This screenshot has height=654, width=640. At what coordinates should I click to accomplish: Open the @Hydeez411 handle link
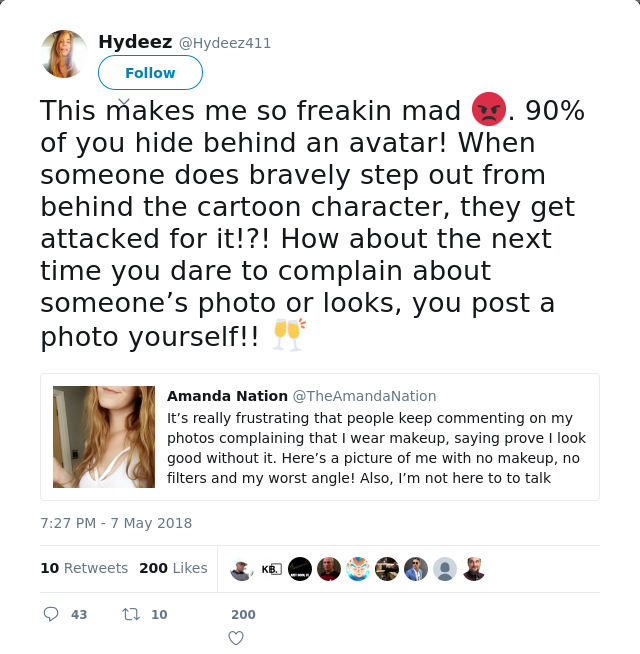225,43
